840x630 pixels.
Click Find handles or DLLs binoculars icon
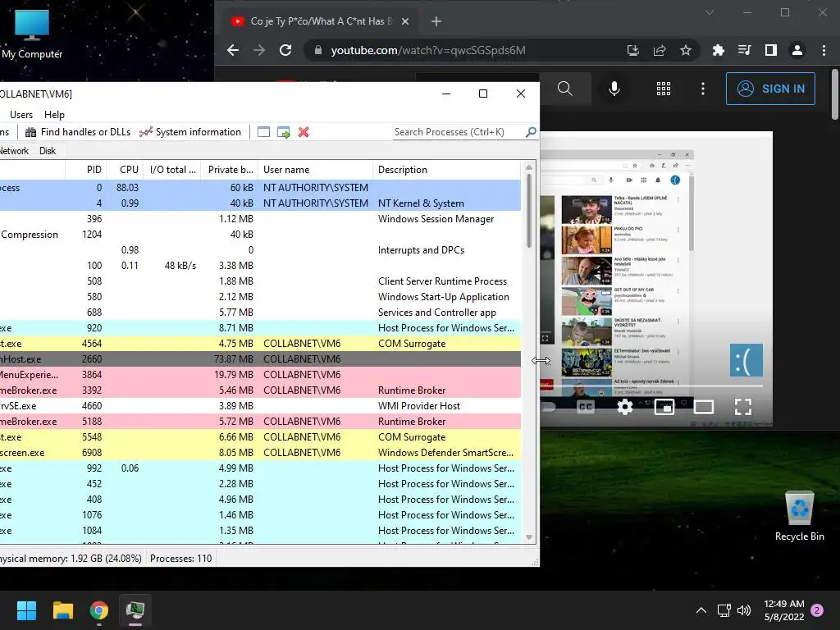pyautogui.click(x=30, y=132)
